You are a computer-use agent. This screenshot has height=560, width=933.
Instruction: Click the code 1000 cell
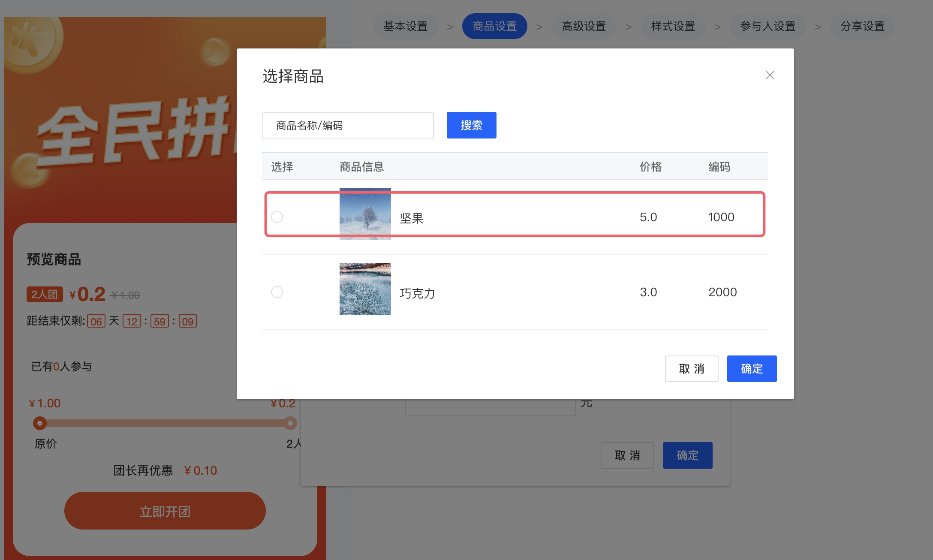click(x=721, y=217)
